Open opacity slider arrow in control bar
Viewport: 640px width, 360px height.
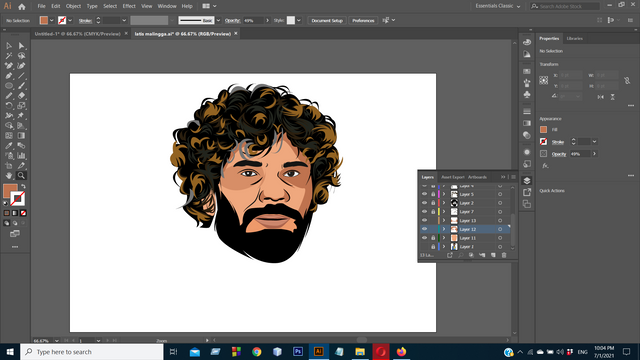click(x=268, y=20)
